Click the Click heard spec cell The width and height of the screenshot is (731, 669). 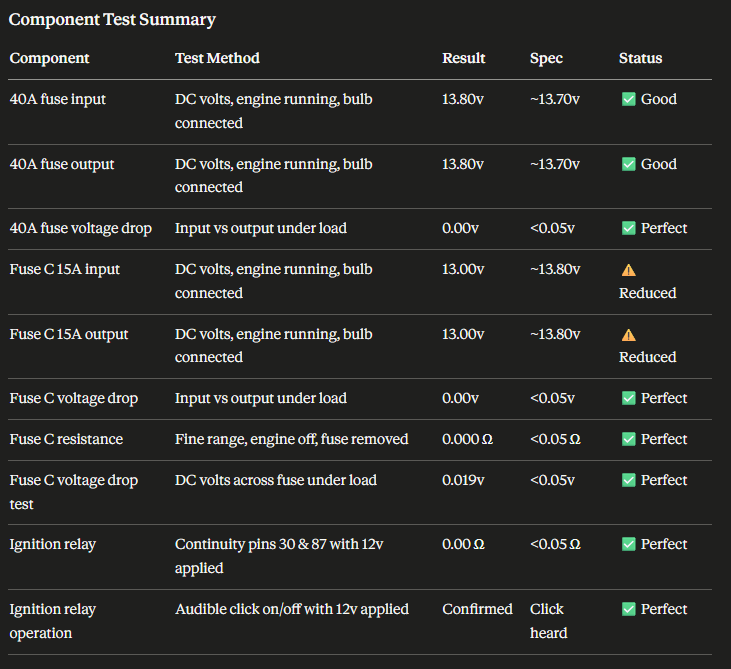point(548,621)
